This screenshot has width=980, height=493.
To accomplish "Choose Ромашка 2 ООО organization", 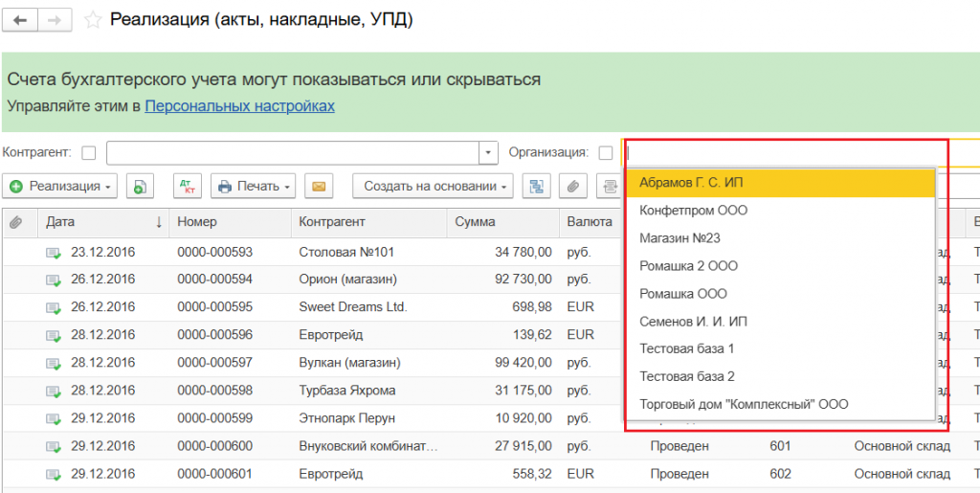I will coord(781,265).
